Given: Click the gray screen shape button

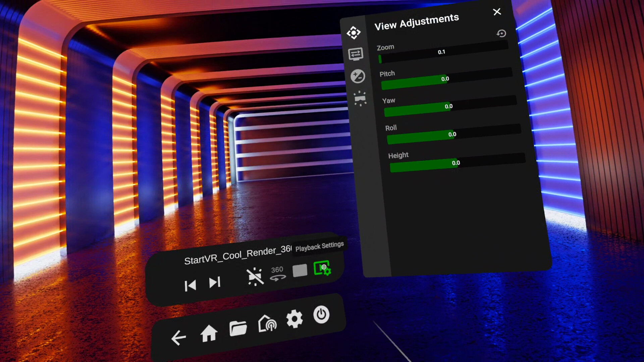Looking at the screenshot, I should pos(300,270).
